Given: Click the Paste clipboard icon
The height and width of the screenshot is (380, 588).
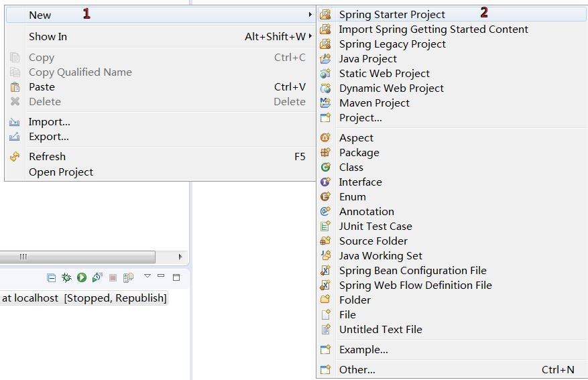Looking at the screenshot, I should [x=15, y=87].
